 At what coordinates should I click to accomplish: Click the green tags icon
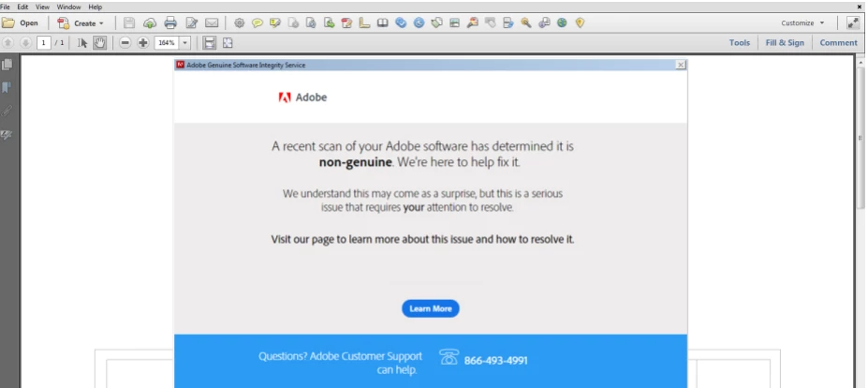point(436,23)
